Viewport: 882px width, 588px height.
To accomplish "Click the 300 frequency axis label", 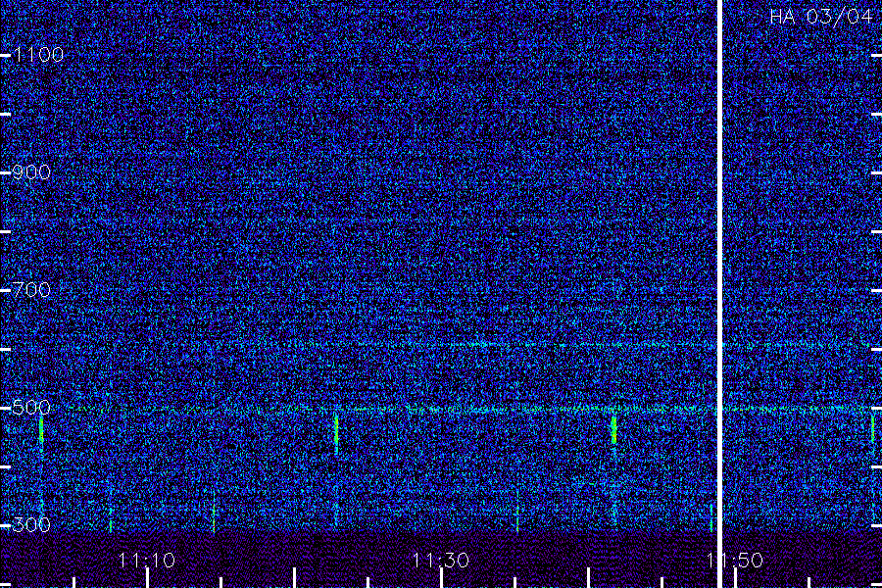I will click(x=31, y=525).
